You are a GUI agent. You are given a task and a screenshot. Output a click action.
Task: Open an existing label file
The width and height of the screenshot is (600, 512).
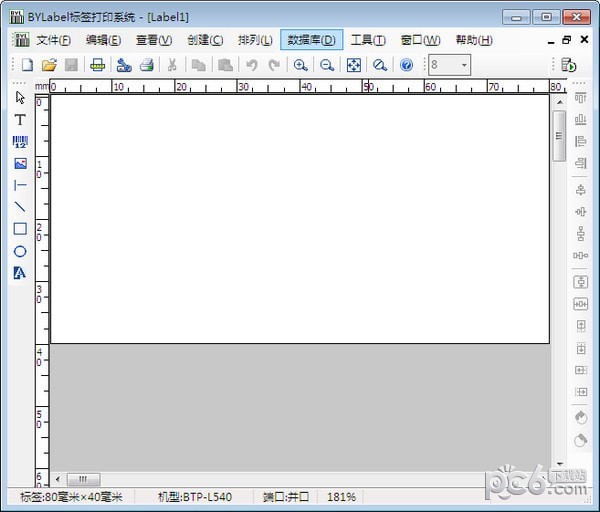[x=49, y=65]
